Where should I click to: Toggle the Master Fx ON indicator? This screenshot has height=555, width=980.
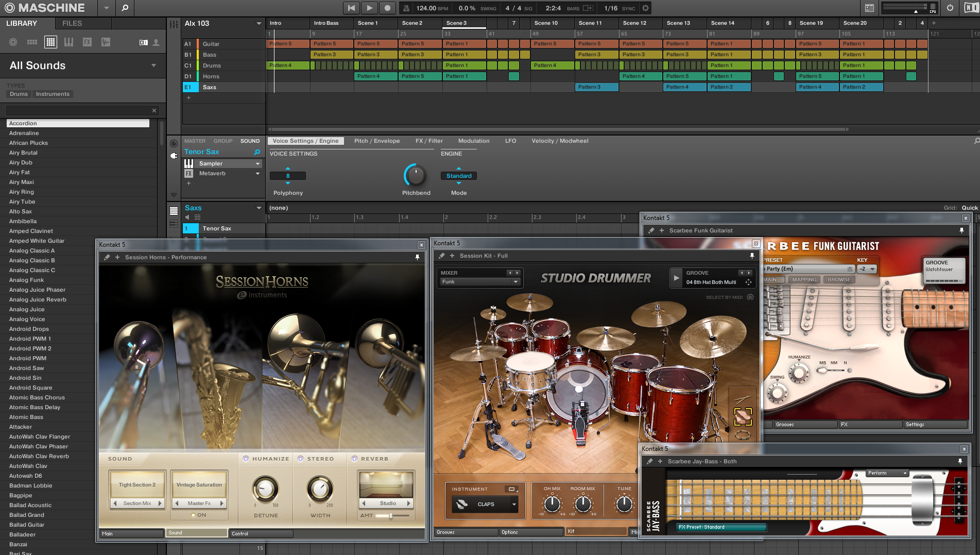pyautogui.click(x=194, y=515)
